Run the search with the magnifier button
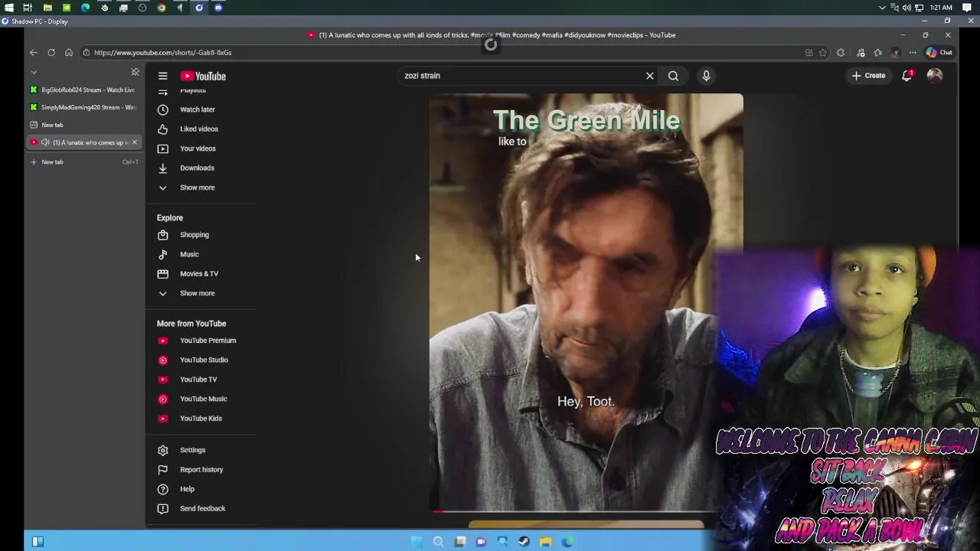This screenshot has width=980, height=551. (673, 76)
